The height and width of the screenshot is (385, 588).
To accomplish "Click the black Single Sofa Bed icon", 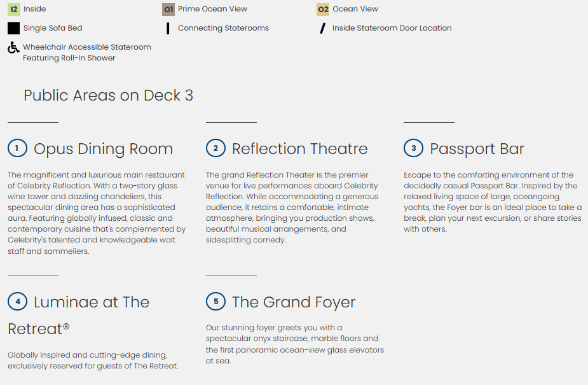I will [x=14, y=29].
